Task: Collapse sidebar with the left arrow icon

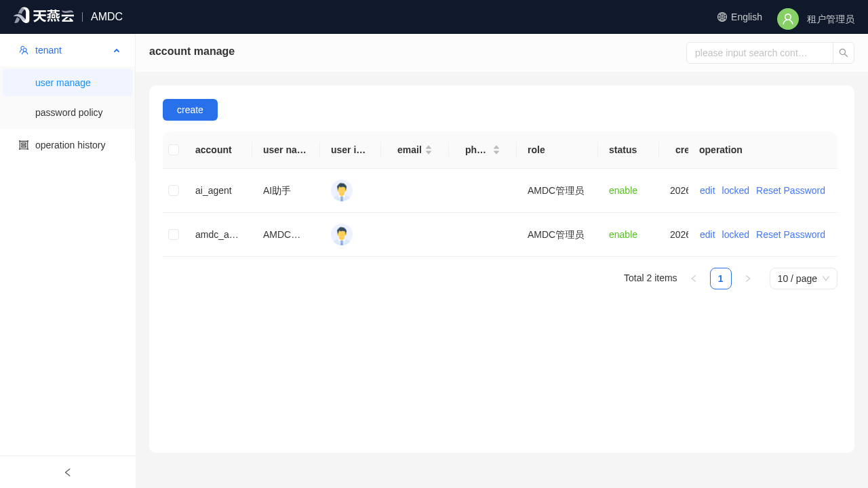Action: click(x=68, y=472)
